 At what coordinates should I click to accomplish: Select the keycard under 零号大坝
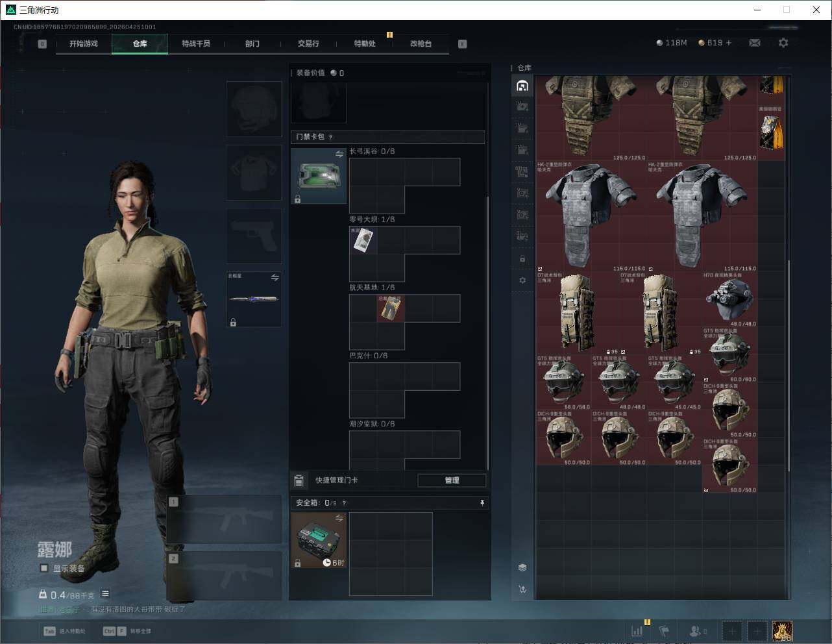click(x=363, y=240)
